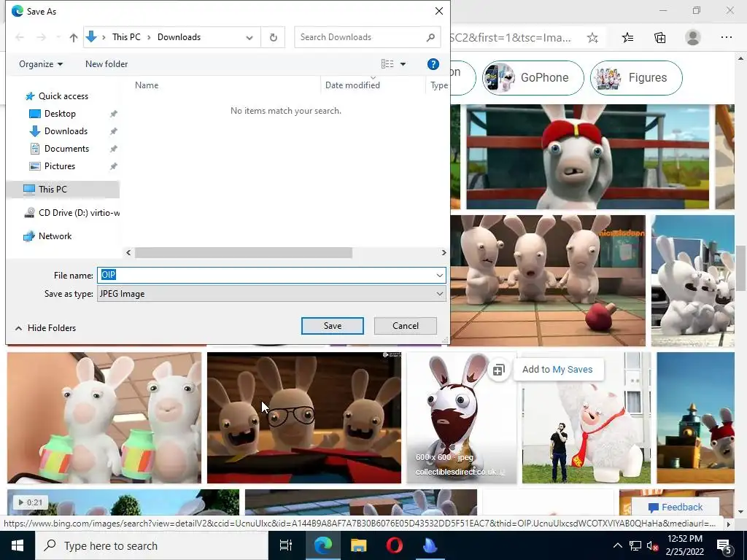Click the pin icon beside Documents
The width and height of the screenshot is (747, 560).
[x=113, y=149]
